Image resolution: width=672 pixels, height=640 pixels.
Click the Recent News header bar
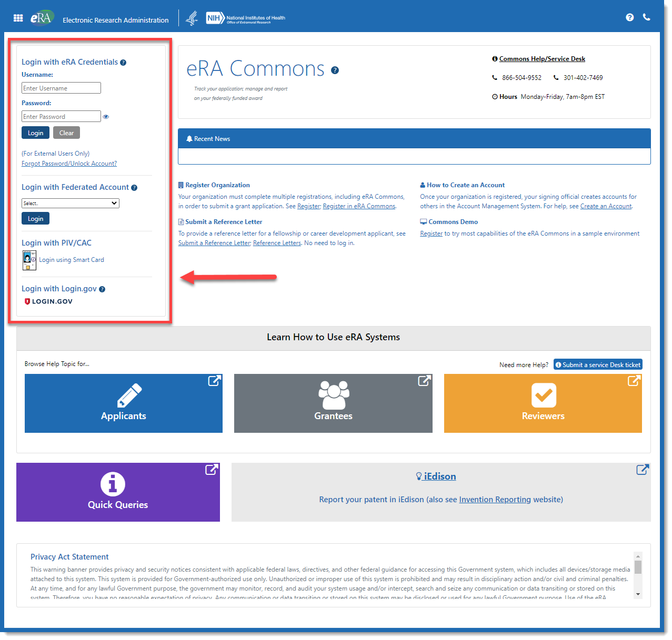(x=414, y=139)
